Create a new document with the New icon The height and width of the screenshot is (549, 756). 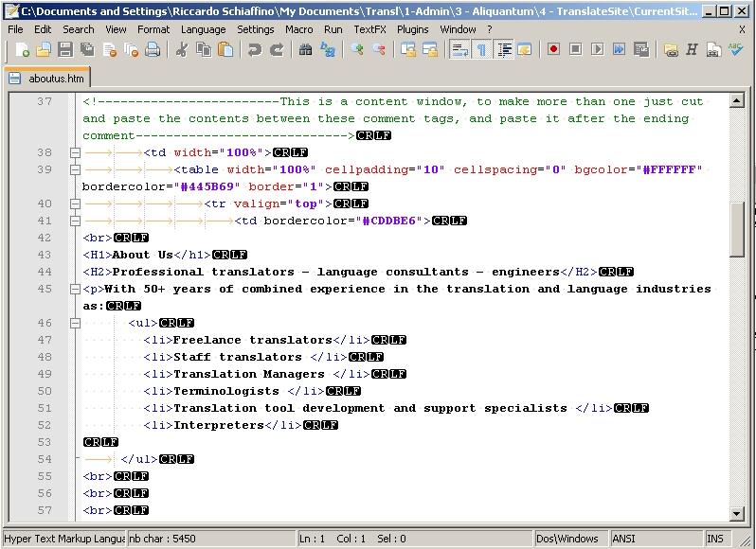22,49
